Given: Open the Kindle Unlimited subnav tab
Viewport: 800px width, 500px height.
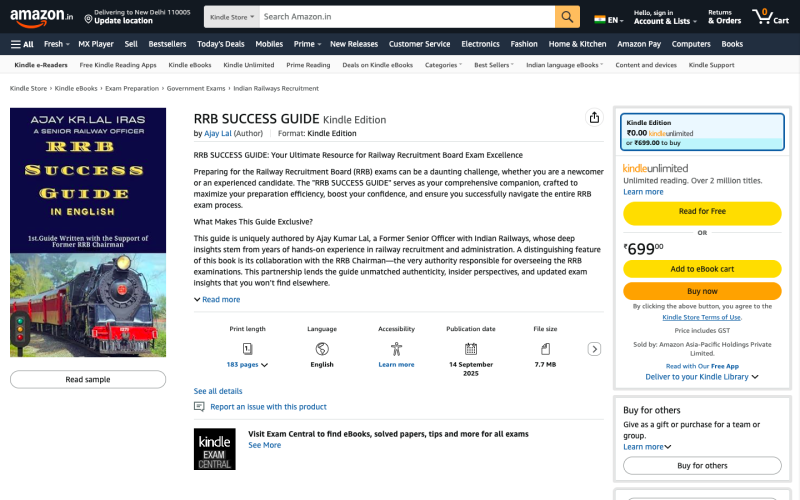Looking at the screenshot, I should (x=248, y=65).
